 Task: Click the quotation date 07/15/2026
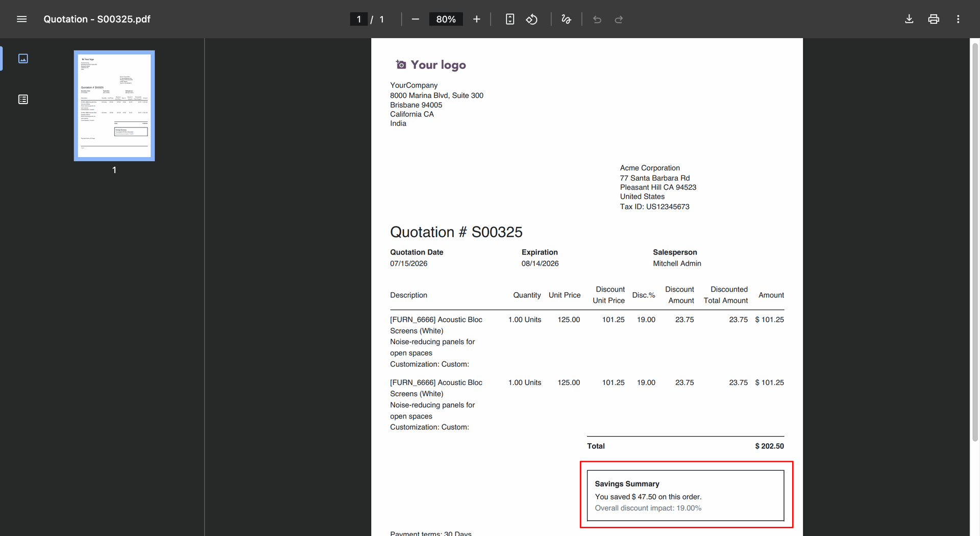point(409,264)
